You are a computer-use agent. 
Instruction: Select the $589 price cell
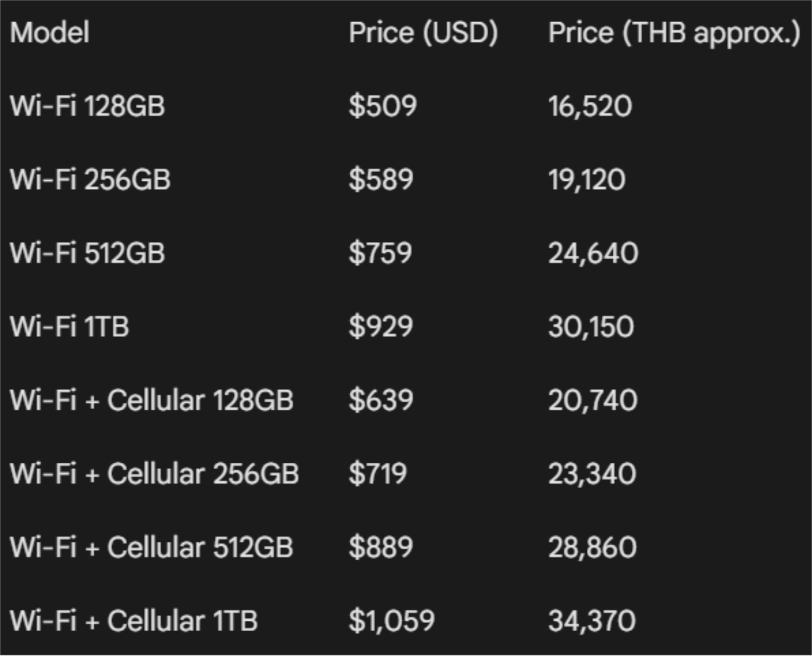(x=381, y=179)
